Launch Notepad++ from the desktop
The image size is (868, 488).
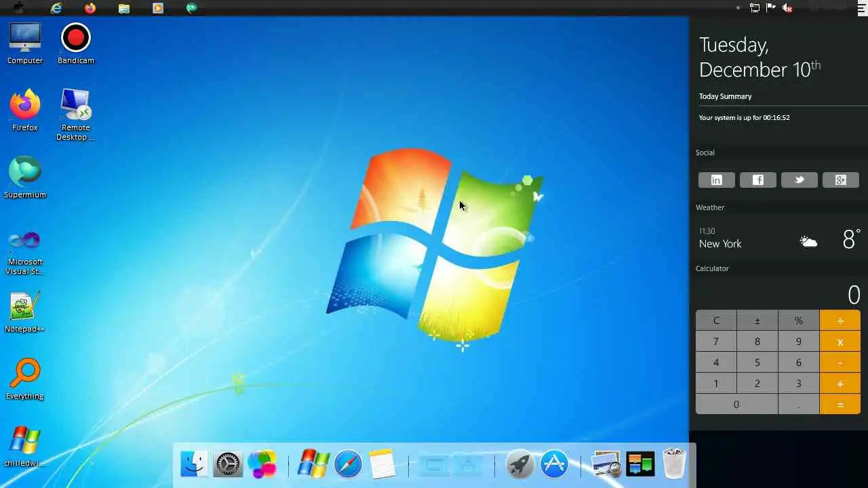[x=25, y=311]
